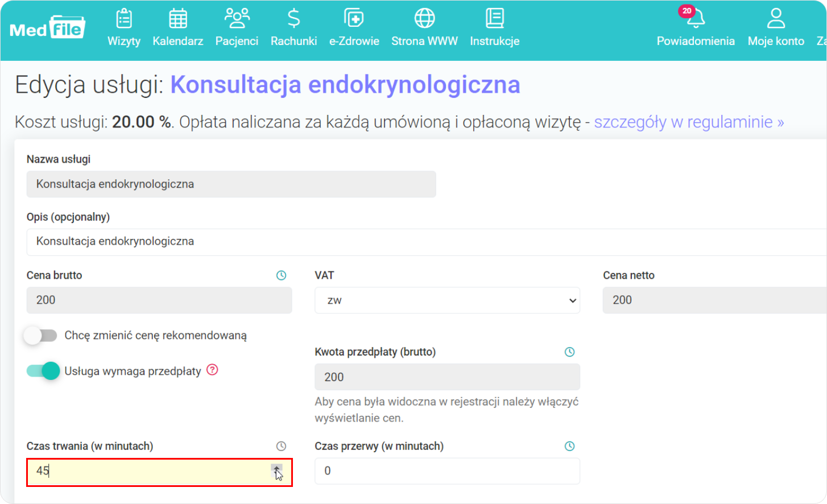Click 'Usługa wymaga przedpłaty' label
The width and height of the screenshot is (827, 504).
coord(133,371)
